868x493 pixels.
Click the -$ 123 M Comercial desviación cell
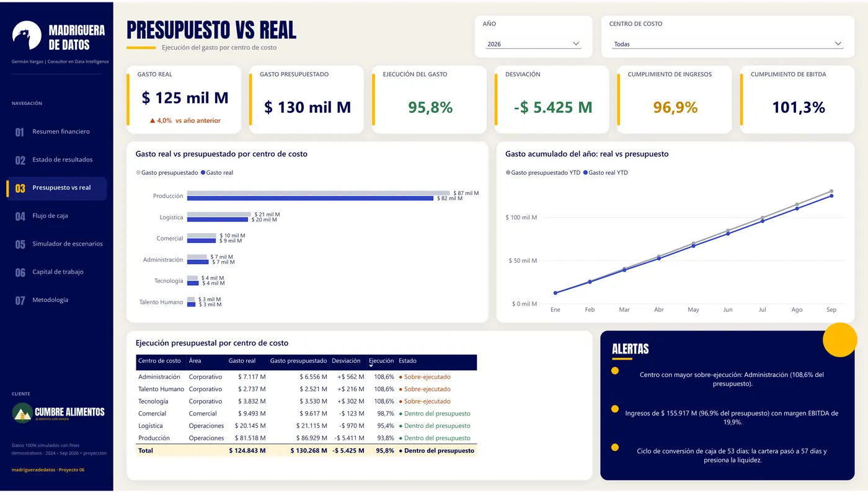click(352, 414)
